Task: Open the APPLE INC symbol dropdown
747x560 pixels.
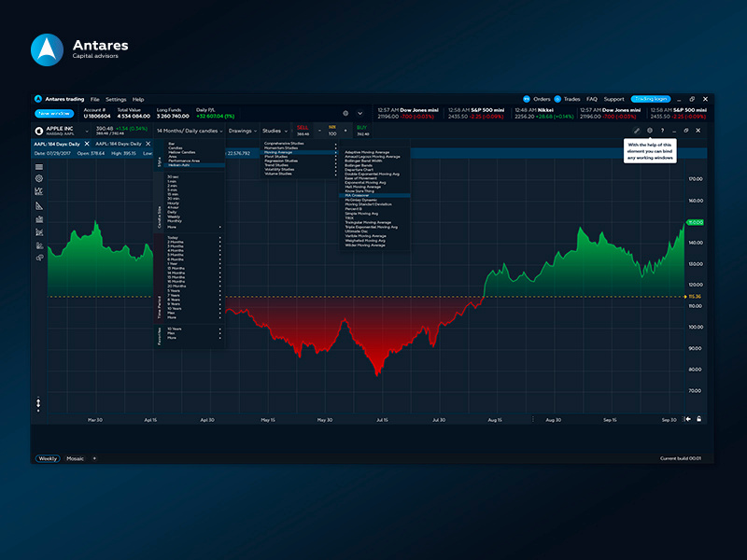Action: pyautogui.click(x=87, y=131)
